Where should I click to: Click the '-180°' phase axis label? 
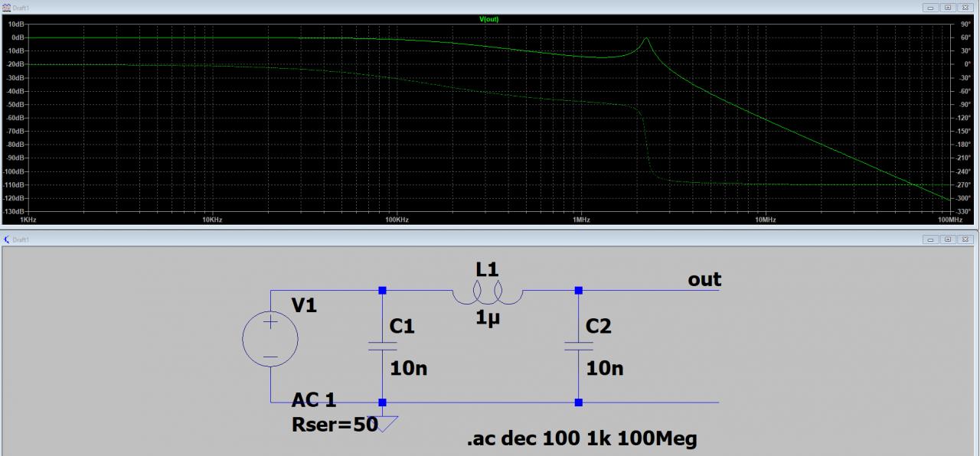click(x=965, y=145)
